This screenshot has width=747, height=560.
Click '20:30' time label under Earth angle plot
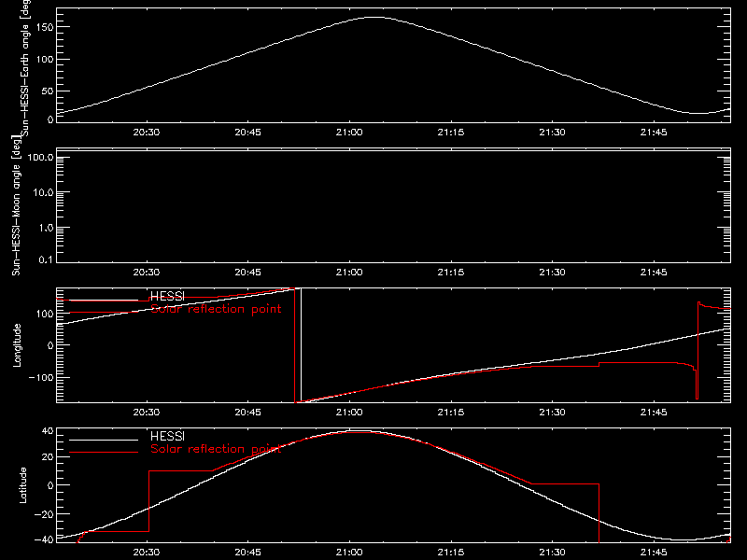(147, 133)
